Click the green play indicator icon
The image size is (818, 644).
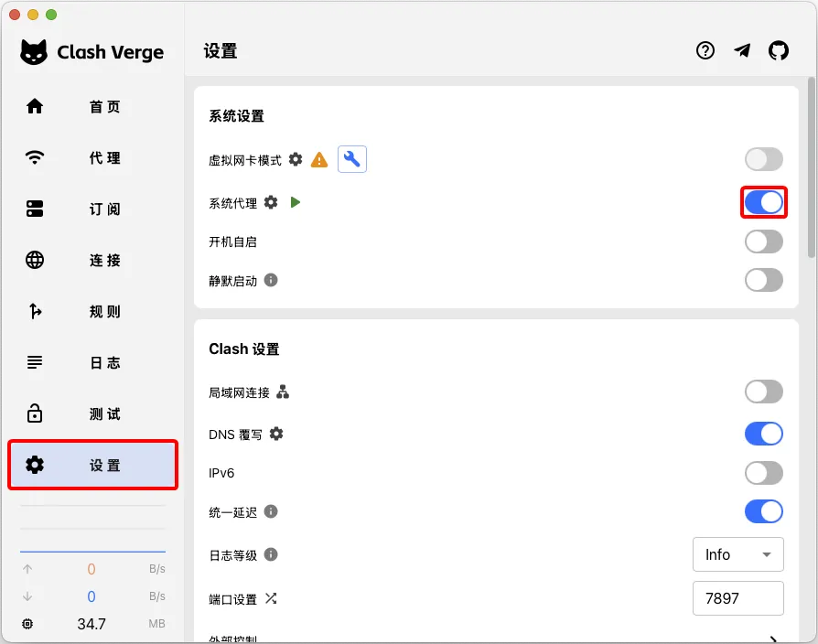click(x=296, y=202)
